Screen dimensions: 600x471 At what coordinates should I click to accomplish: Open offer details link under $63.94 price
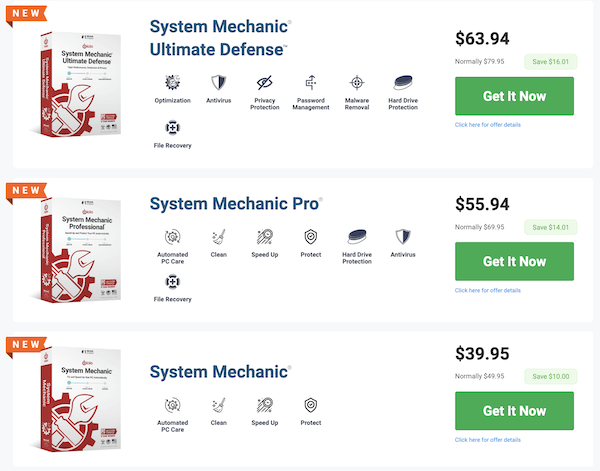pos(488,125)
